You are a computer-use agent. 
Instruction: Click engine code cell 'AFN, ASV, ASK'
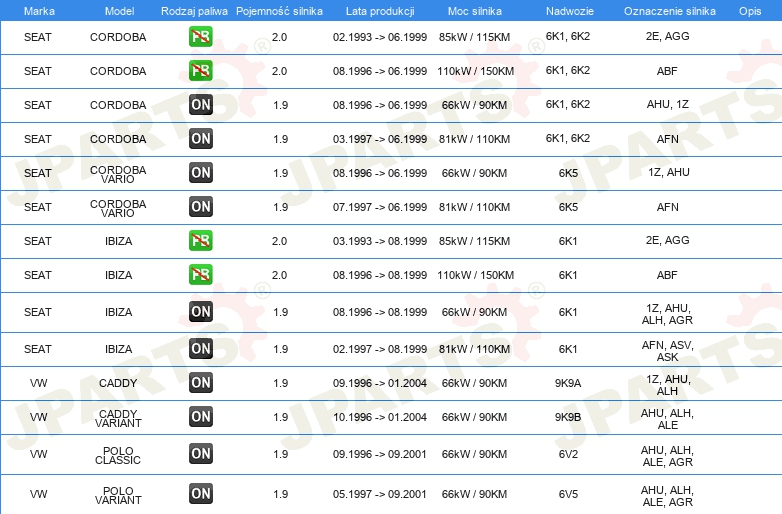click(667, 351)
